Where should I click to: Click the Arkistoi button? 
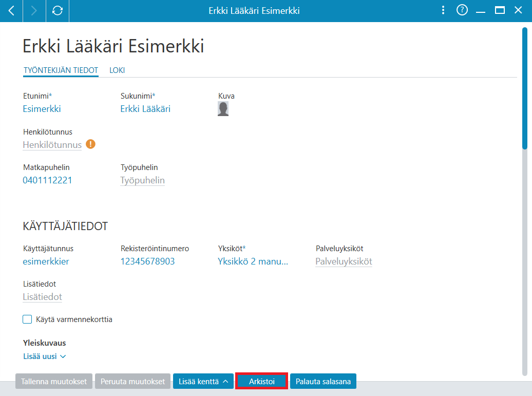point(261,382)
